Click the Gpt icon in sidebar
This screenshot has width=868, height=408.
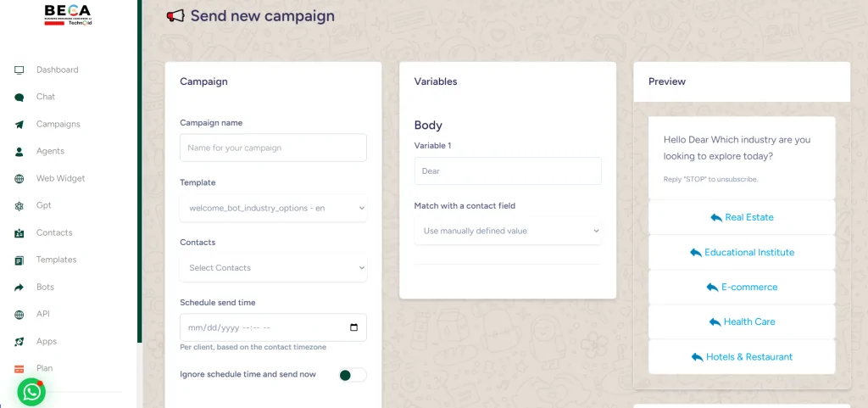19,206
